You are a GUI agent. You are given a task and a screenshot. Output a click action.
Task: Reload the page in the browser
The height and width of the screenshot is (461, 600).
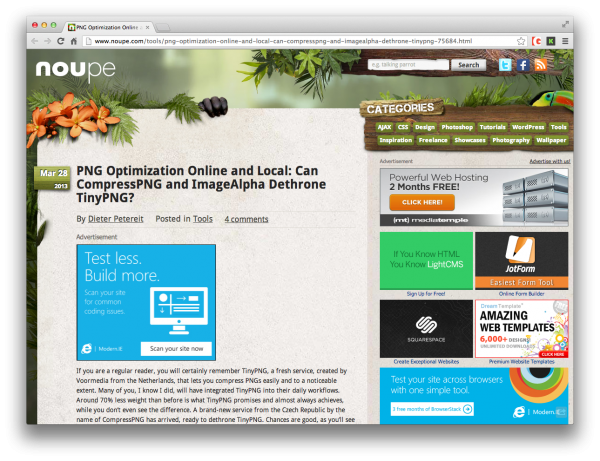point(60,41)
